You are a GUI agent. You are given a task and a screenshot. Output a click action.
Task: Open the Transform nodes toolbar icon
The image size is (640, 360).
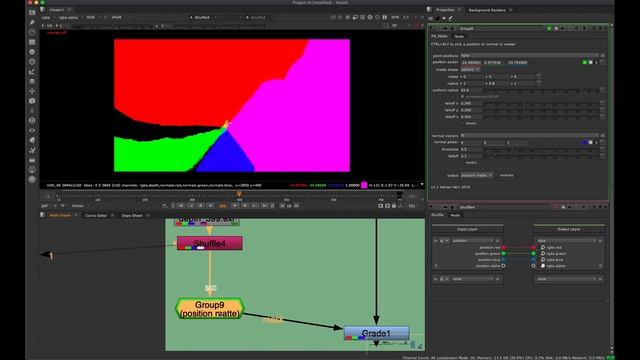pos(32,91)
